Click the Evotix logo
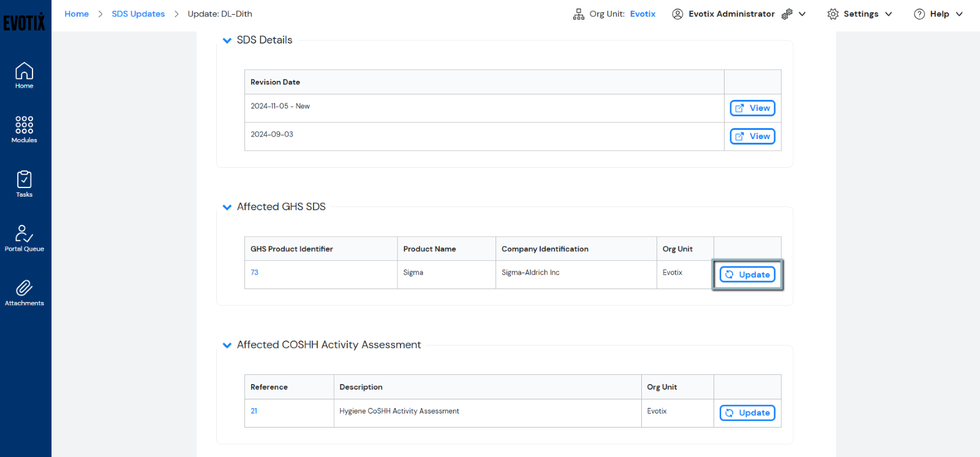Viewport: 980px width, 457px height. [24, 22]
